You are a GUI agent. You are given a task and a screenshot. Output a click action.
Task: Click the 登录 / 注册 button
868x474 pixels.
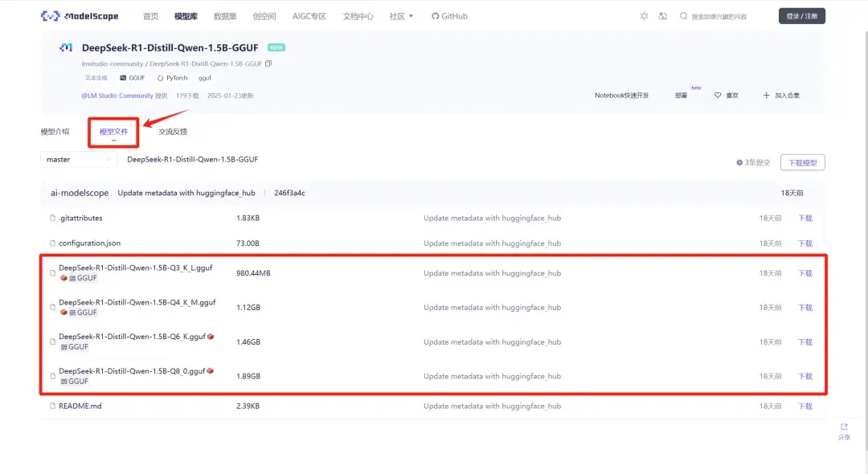tap(801, 16)
